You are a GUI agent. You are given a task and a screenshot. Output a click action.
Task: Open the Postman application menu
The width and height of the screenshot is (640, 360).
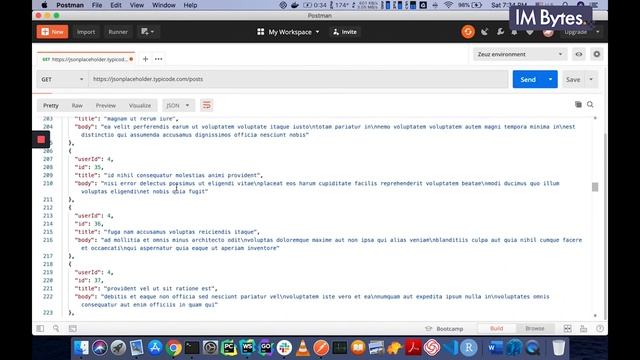(x=70, y=5)
